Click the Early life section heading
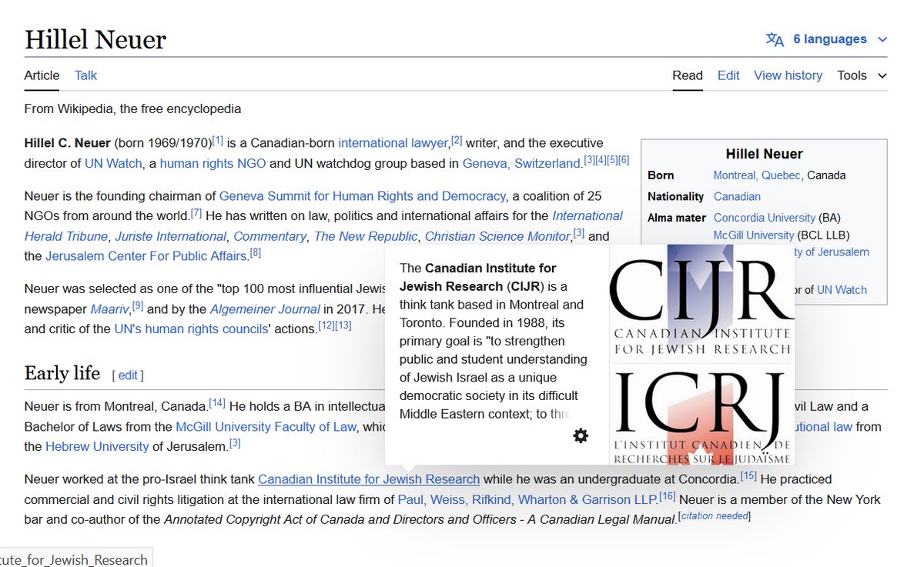The height and width of the screenshot is (567, 924). pos(62,373)
